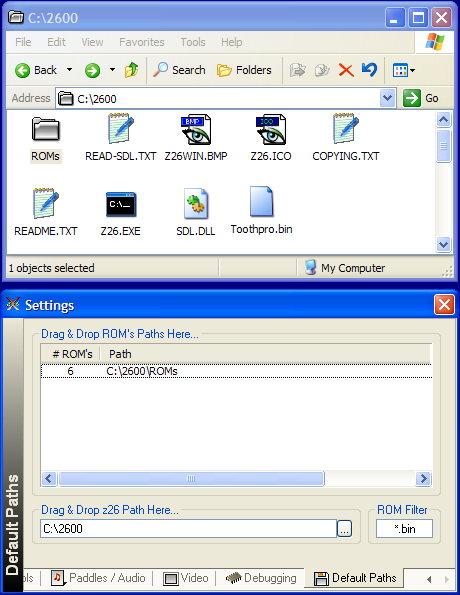Click the red Delete toolbar icon

click(346, 70)
